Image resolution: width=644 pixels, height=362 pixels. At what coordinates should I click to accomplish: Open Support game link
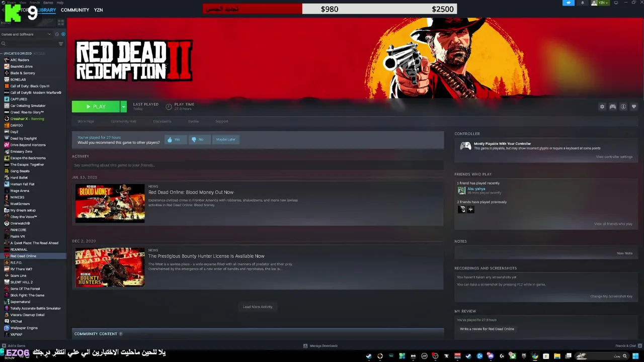tap(221, 121)
